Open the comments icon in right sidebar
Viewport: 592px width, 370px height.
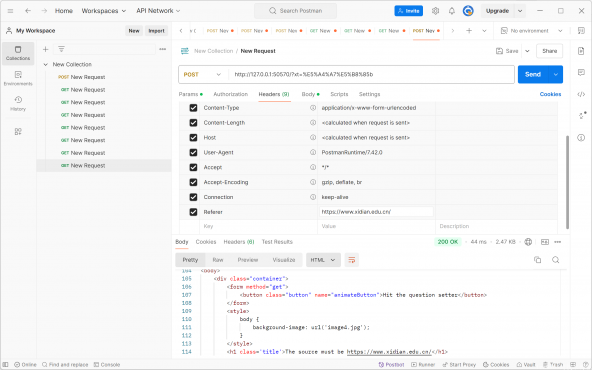pyautogui.click(x=581, y=72)
